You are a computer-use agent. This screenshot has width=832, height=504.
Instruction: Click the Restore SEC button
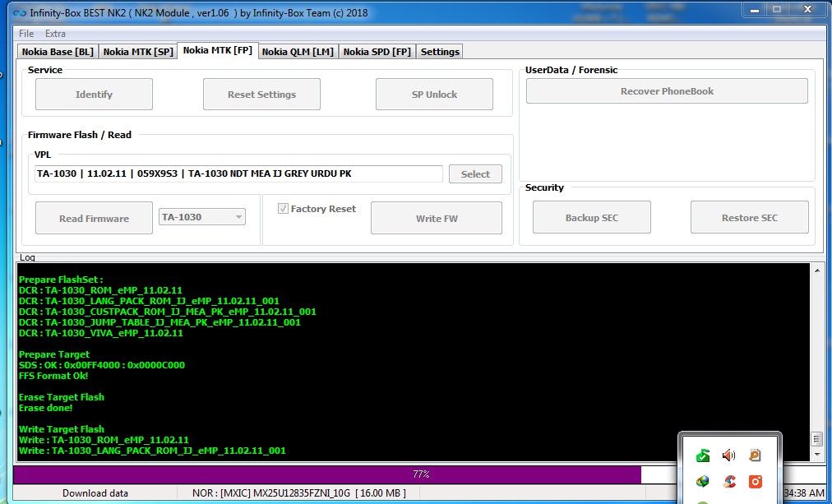(749, 218)
